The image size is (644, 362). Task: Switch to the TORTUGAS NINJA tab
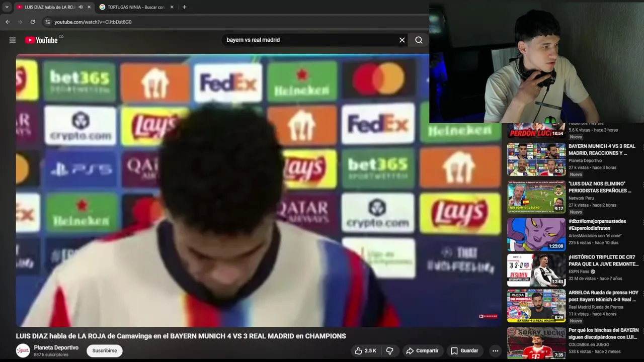[136, 7]
